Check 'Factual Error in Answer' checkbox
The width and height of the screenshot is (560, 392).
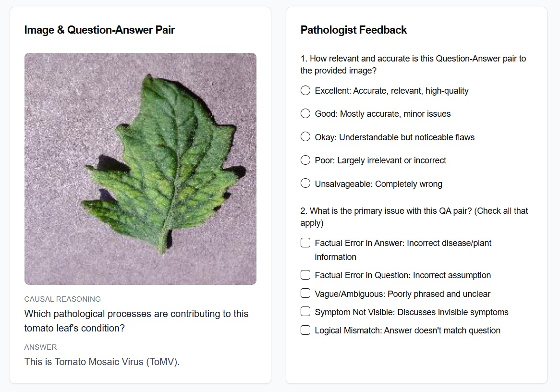click(x=305, y=243)
